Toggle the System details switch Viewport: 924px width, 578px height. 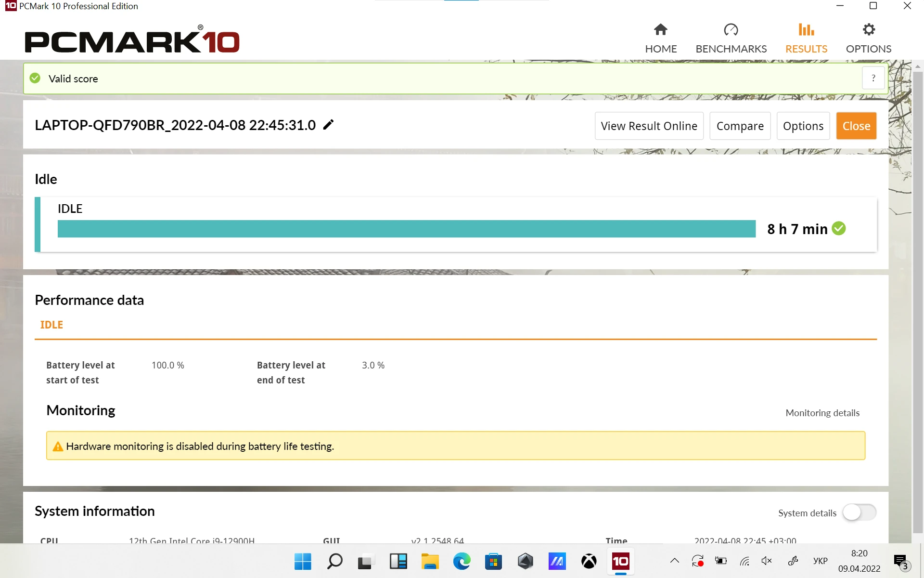[x=859, y=512]
